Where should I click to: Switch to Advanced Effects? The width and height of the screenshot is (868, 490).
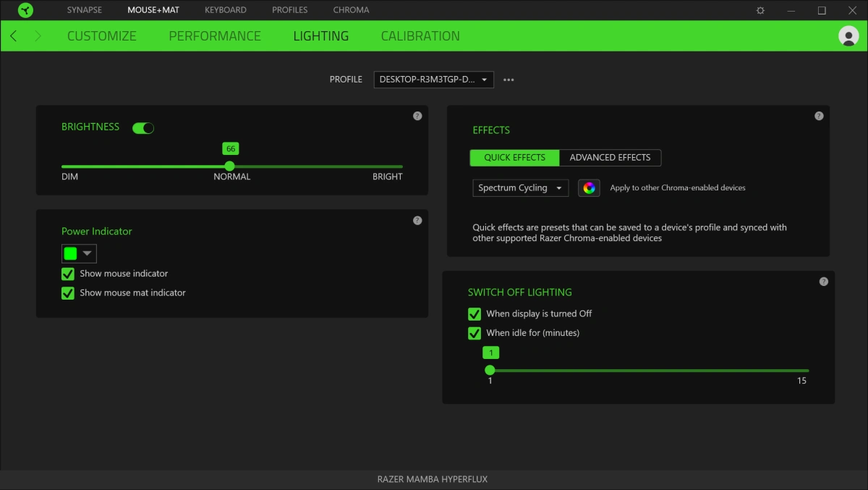610,158
